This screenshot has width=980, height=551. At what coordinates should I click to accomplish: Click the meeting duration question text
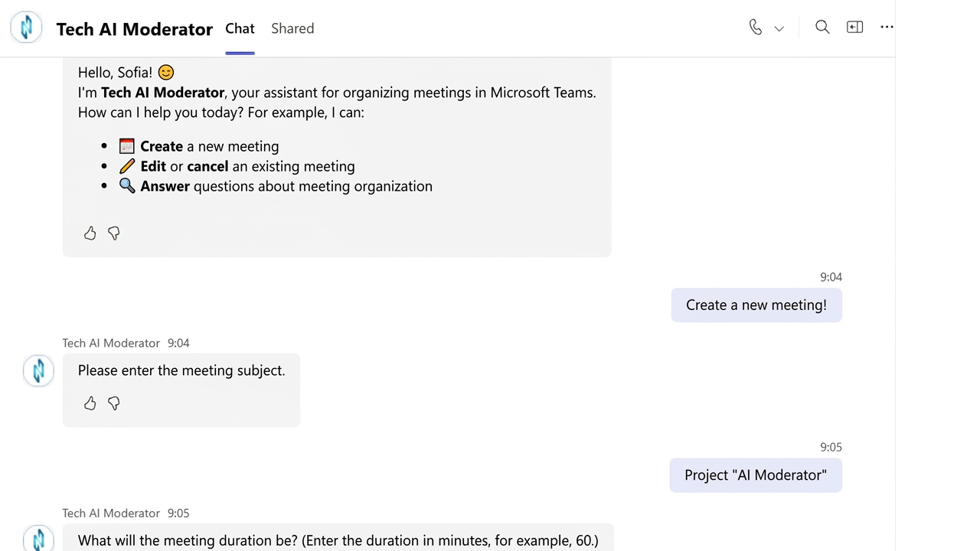(x=338, y=540)
